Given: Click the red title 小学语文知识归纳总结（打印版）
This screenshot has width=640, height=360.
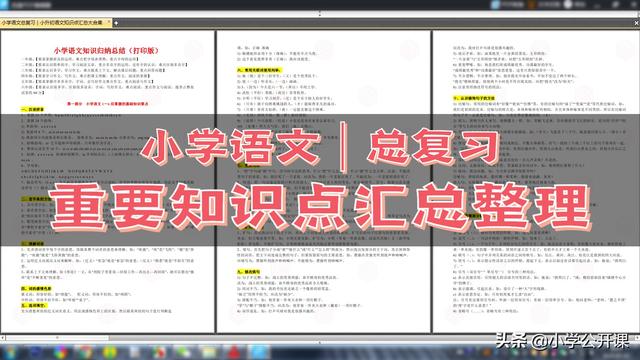Looking at the screenshot, I should 106,51.
